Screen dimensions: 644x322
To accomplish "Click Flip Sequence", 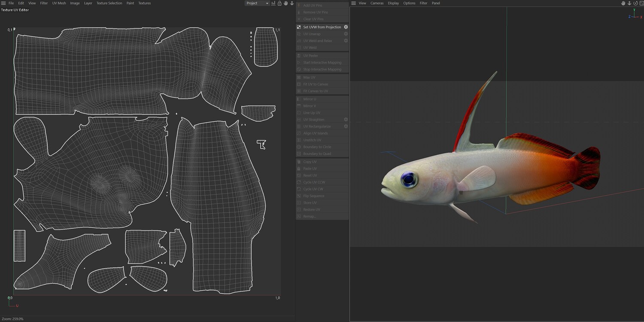I will pos(322,196).
